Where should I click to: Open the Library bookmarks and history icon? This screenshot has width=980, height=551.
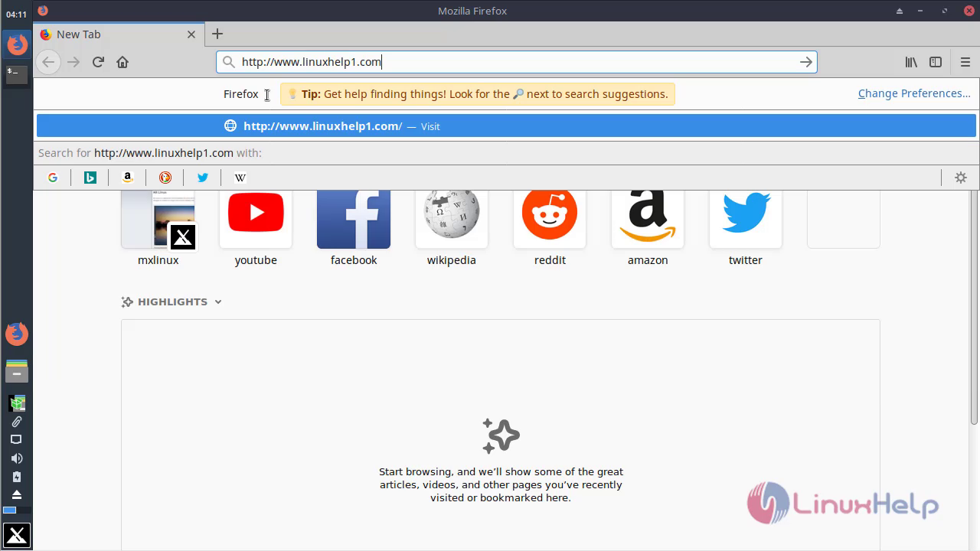911,62
